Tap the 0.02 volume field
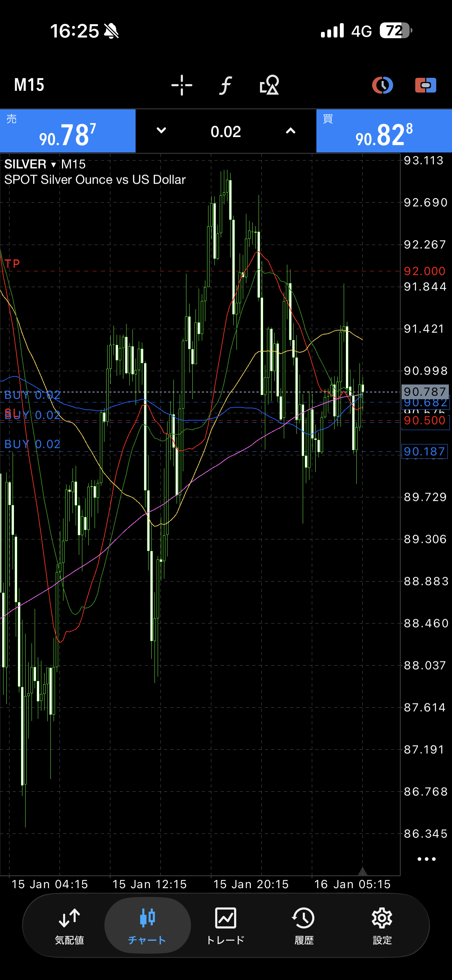 point(226,132)
